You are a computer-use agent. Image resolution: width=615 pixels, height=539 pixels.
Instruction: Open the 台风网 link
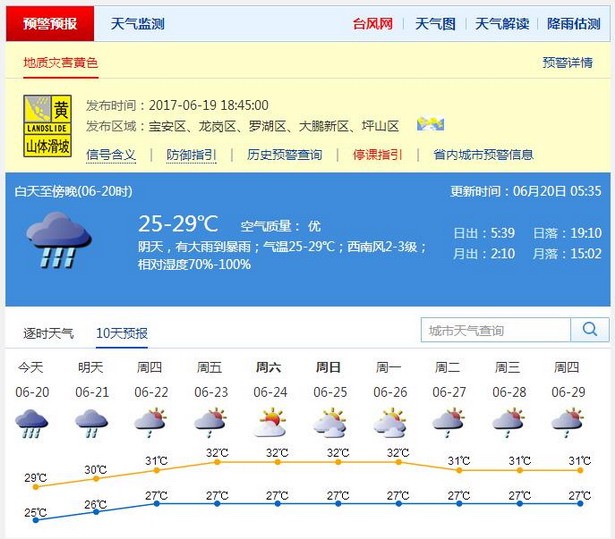coord(373,24)
